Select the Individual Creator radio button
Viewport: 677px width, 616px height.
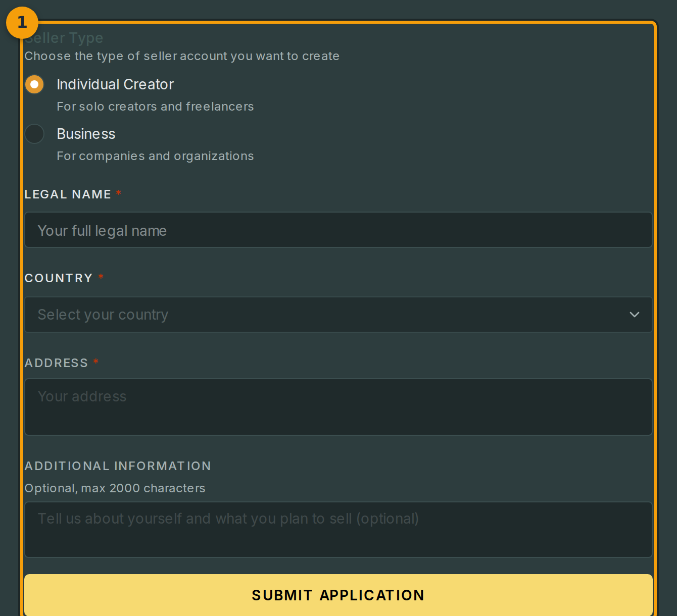click(x=34, y=84)
